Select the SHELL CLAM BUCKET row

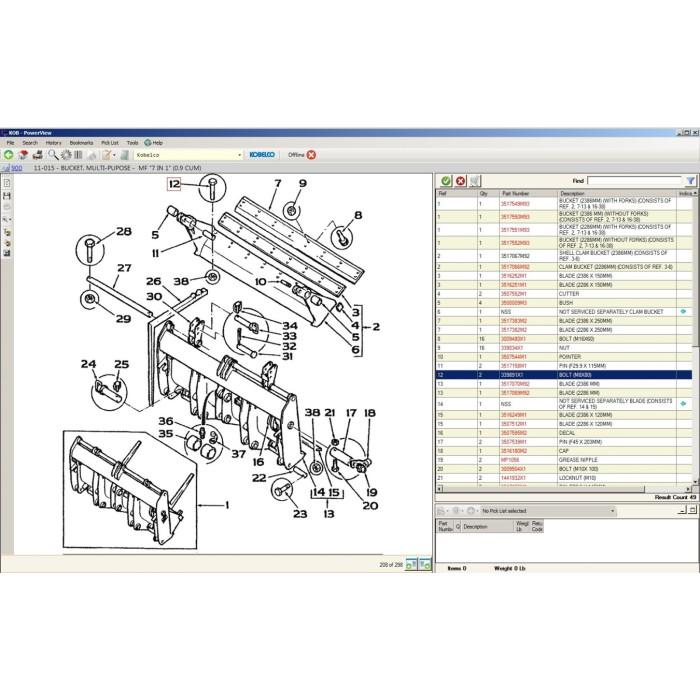(564, 256)
